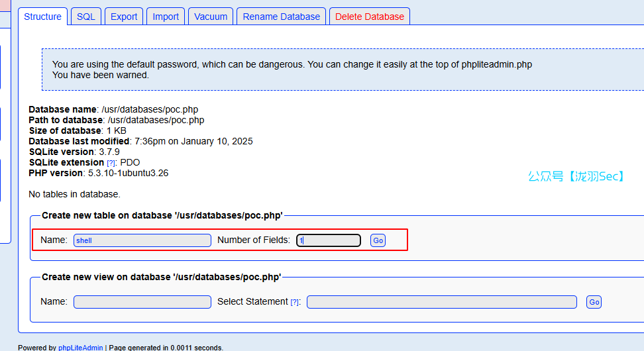Open the SQL tab
This screenshot has height=351, width=644.
[x=86, y=17]
